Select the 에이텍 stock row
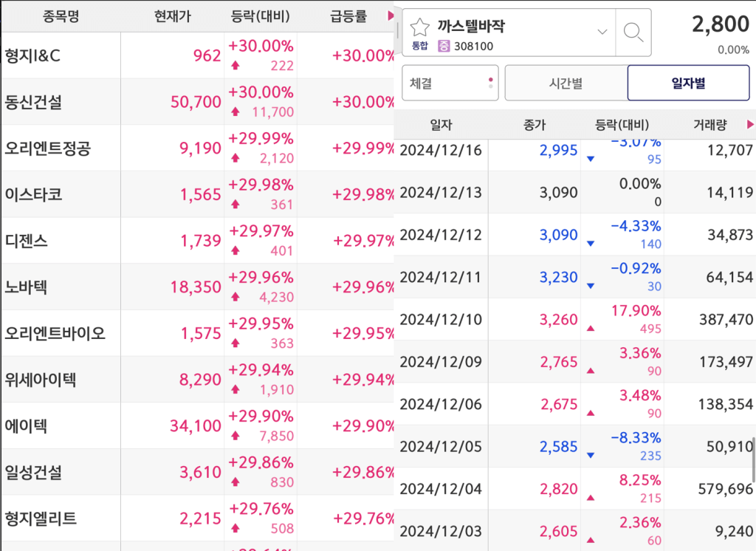The height and width of the screenshot is (551, 756). (x=198, y=426)
